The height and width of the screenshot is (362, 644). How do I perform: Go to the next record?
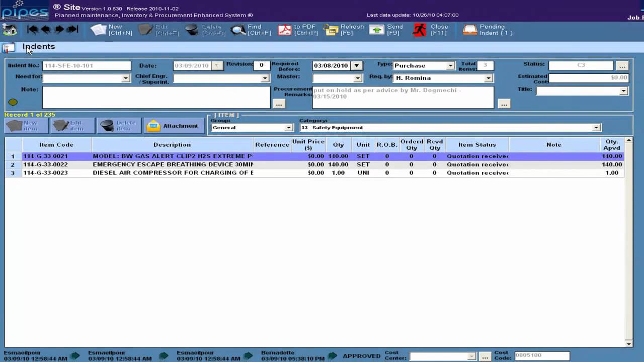click(59, 30)
